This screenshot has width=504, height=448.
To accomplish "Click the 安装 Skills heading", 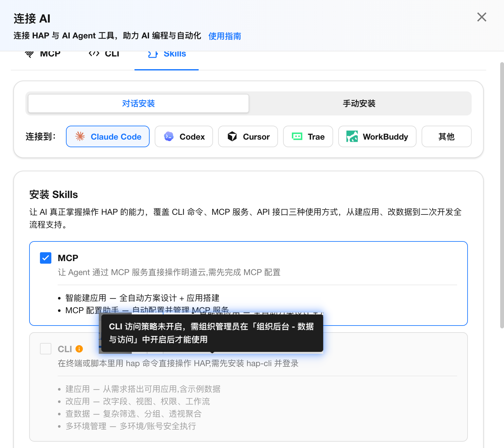I will (54, 194).
